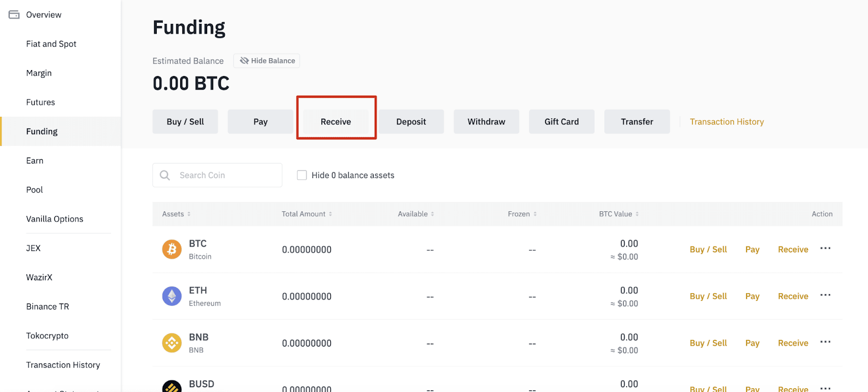The height and width of the screenshot is (392, 868).
Task: Sort by Total Amount column
Action: pyautogui.click(x=307, y=214)
